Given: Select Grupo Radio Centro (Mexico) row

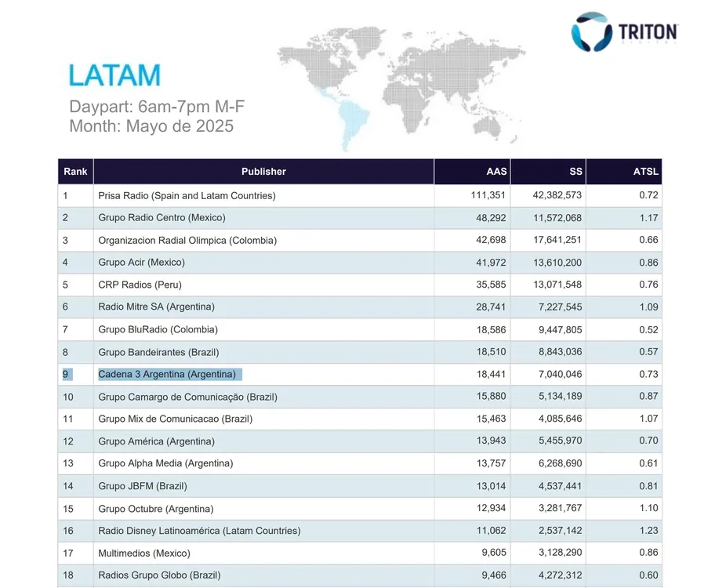Looking at the screenshot, I should (x=162, y=218).
